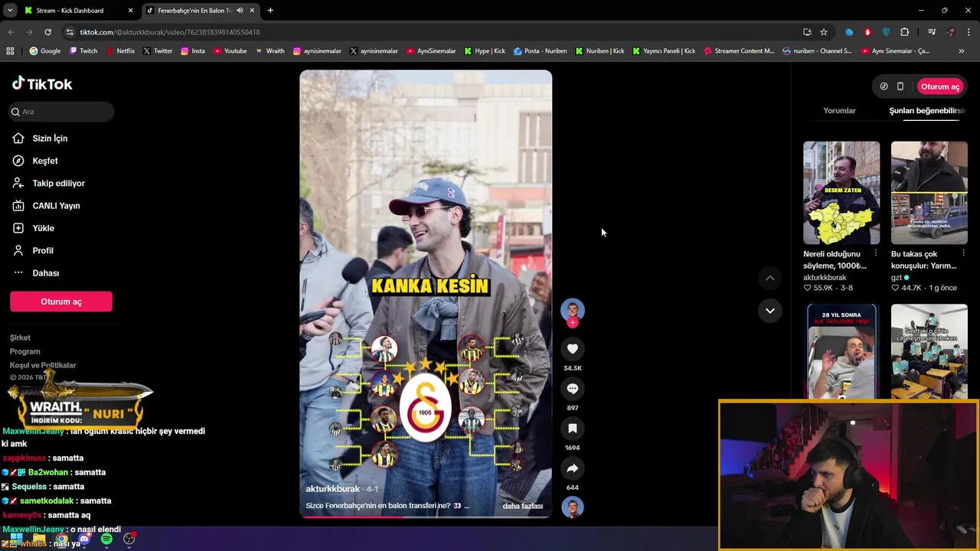Screen dimensions: 980x551
Task: Open the Chrome apps grid icon
Action: (10, 51)
